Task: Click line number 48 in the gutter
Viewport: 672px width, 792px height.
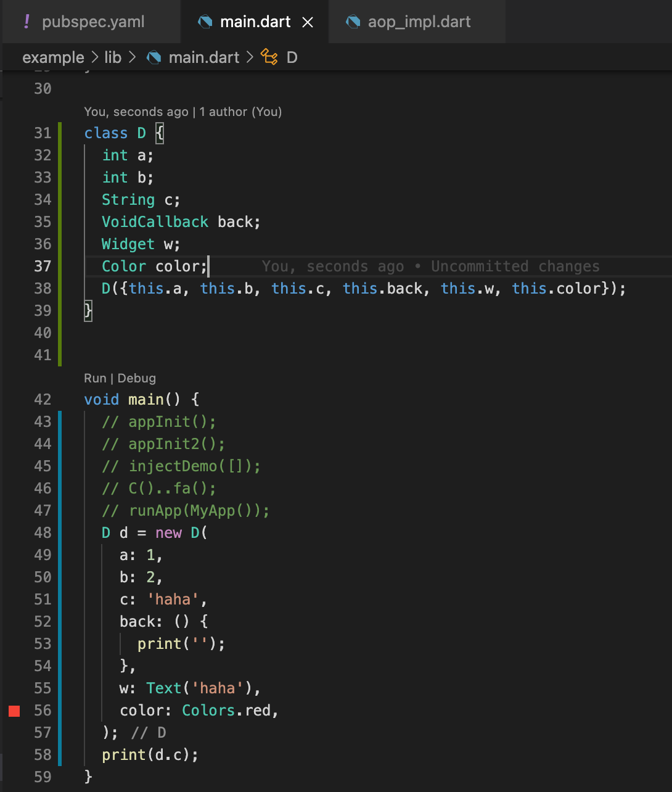Action: (43, 533)
